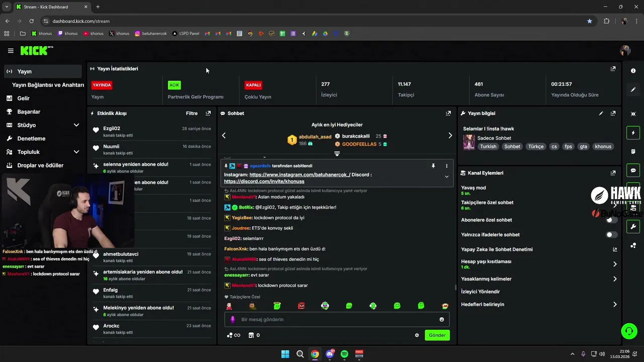644x362 pixels.
Task: Toggle the lightning activity icon in right rail
Action: tap(633, 133)
